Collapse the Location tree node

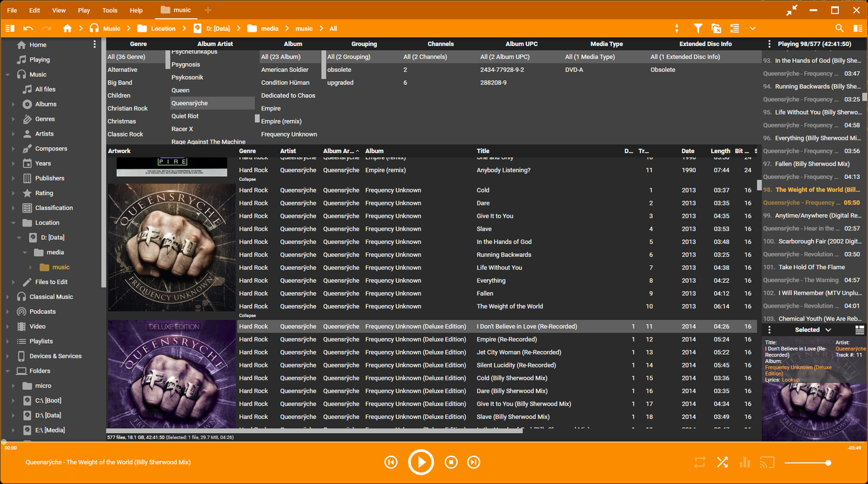click(13, 223)
